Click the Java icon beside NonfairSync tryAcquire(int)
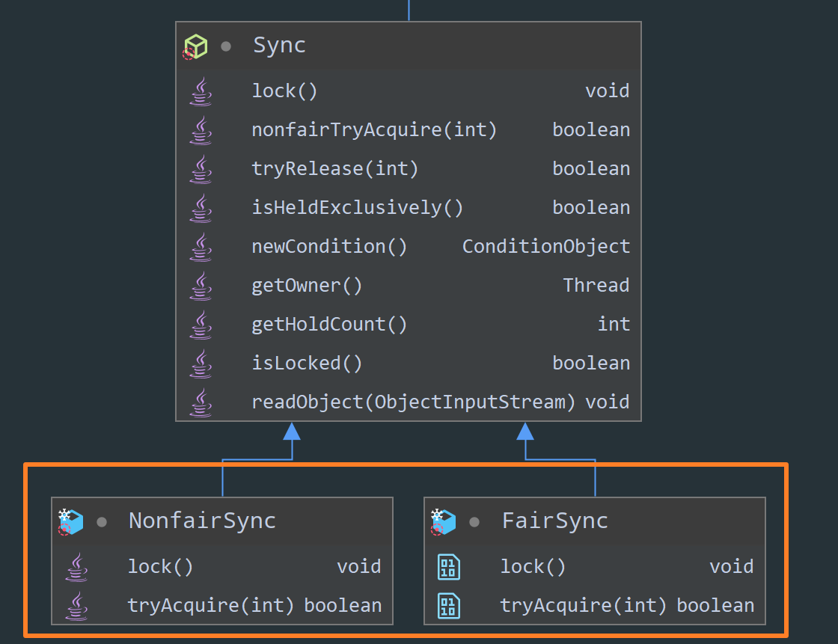Viewport: 838px width, 644px height. [x=77, y=606]
